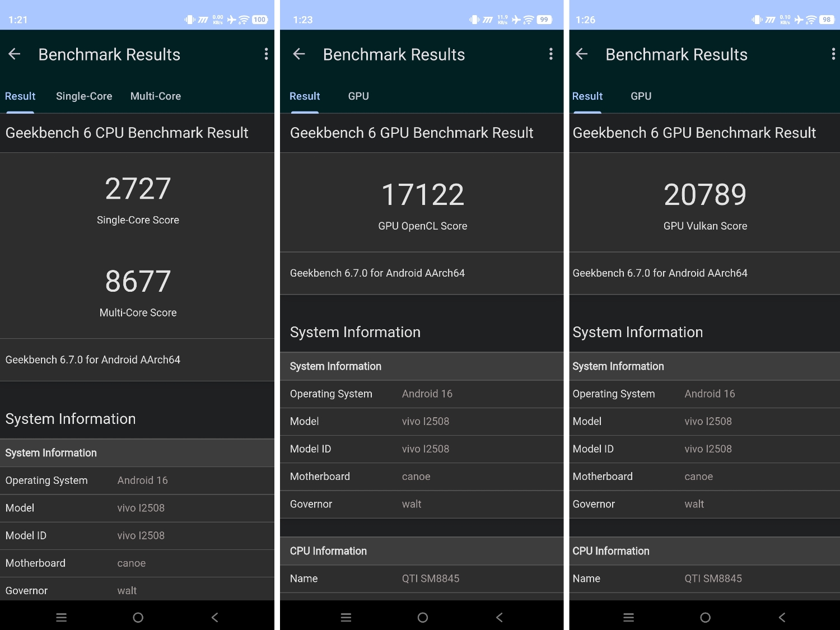This screenshot has height=630, width=840.
Task: Open GPU tab on Vulkan results screen
Action: (x=641, y=96)
